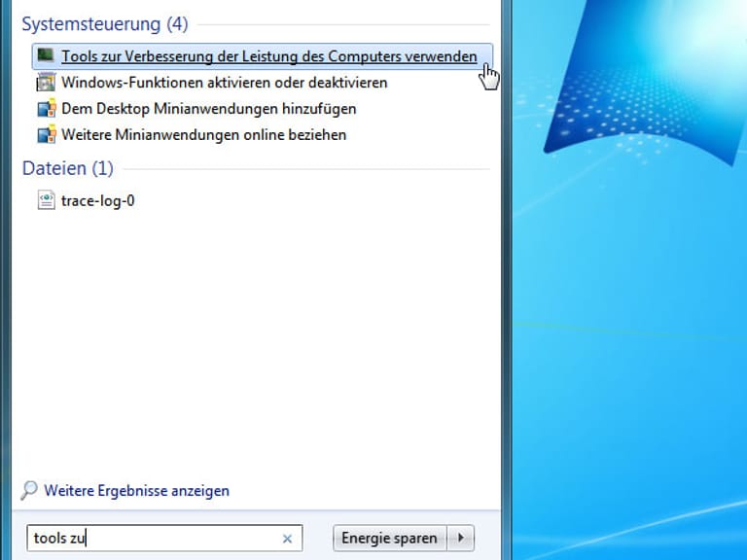Click the trace-log-0 document icon
The image size is (747, 560).
point(47,200)
